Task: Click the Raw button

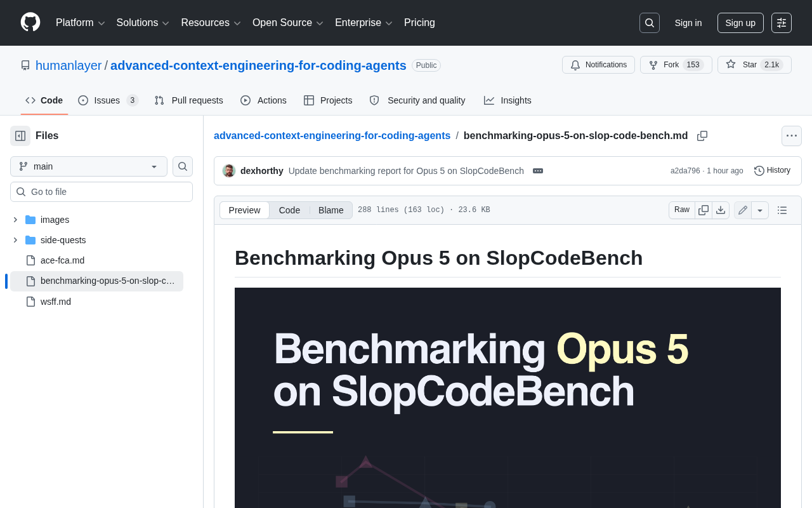Action: (682, 210)
